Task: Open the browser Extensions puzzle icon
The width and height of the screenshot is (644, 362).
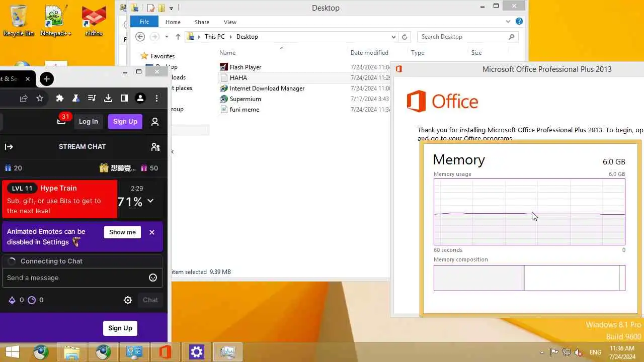Action: click(60, 99)
